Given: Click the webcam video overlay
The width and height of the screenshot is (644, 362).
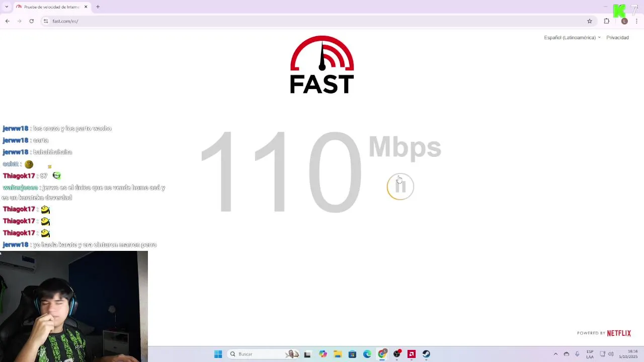Looking at the screenshot, I should tap(74, 307).
